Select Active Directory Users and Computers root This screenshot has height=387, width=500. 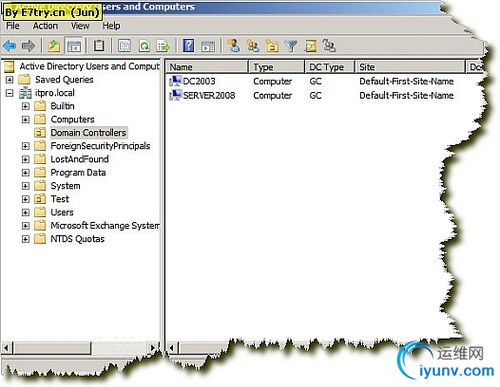point(89,66)
